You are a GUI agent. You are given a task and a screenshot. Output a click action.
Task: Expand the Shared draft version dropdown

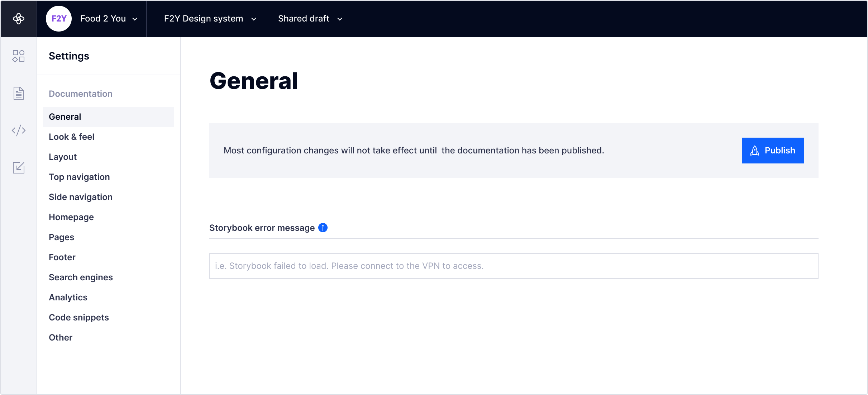pyautogui.click(x=310, y=19)
